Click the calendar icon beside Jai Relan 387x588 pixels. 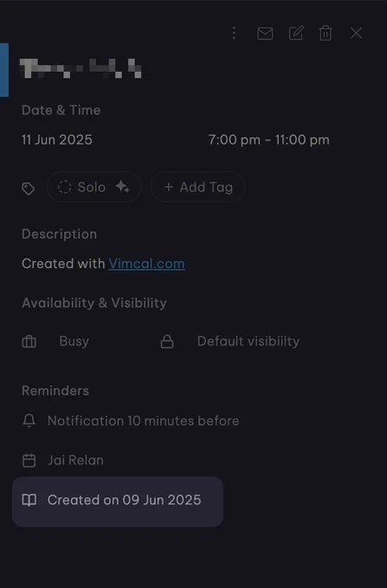pyautogui.click(x=29, y=460)
